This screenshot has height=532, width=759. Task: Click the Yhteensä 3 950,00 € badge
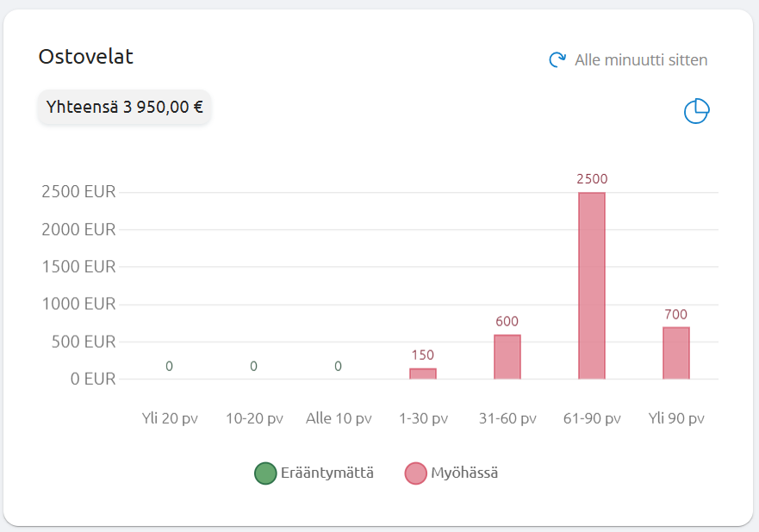click(x=124, y=107)
